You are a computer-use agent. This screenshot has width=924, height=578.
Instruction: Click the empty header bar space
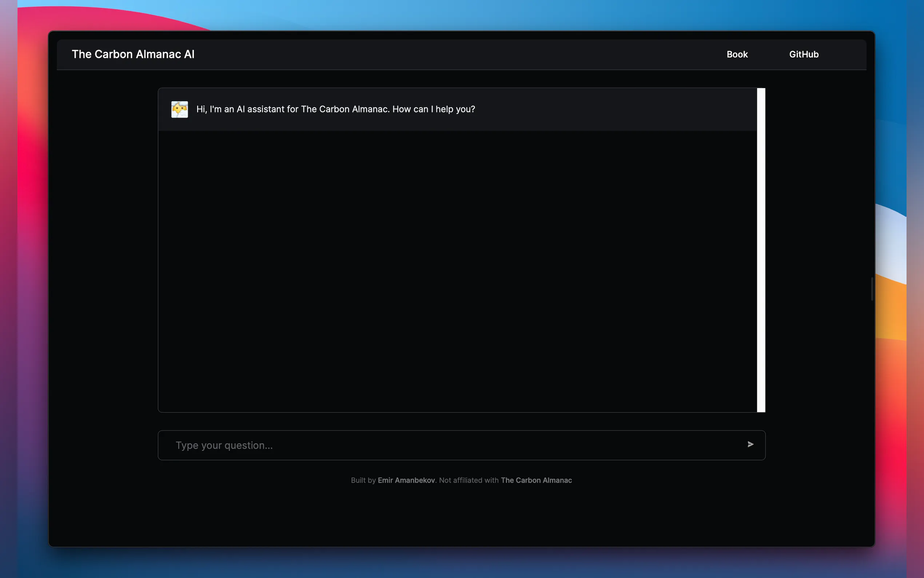click(458, 54)
